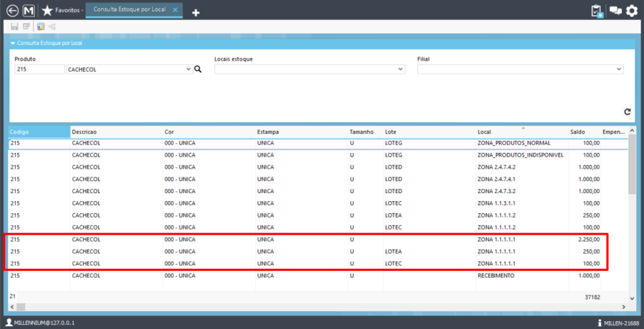Screen dimensions: 644x329
Task: Expand the CACHECOL product dropdown
Action: point(188,69)
